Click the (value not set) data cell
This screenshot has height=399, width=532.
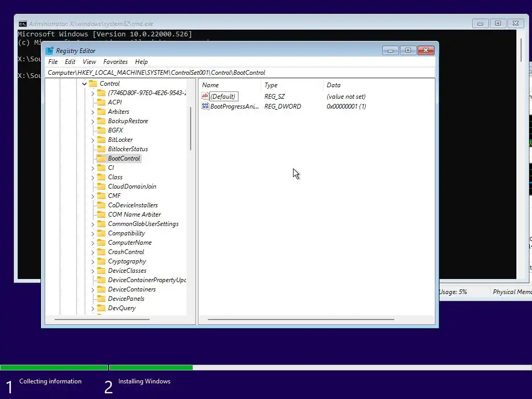click(x=346, y=96)
